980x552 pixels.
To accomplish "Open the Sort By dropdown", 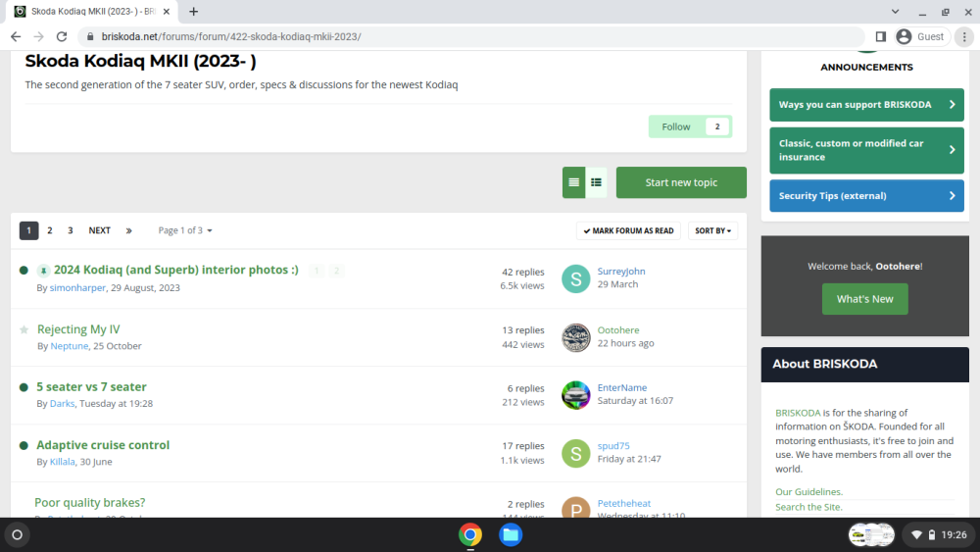I will tap(712, 230).
